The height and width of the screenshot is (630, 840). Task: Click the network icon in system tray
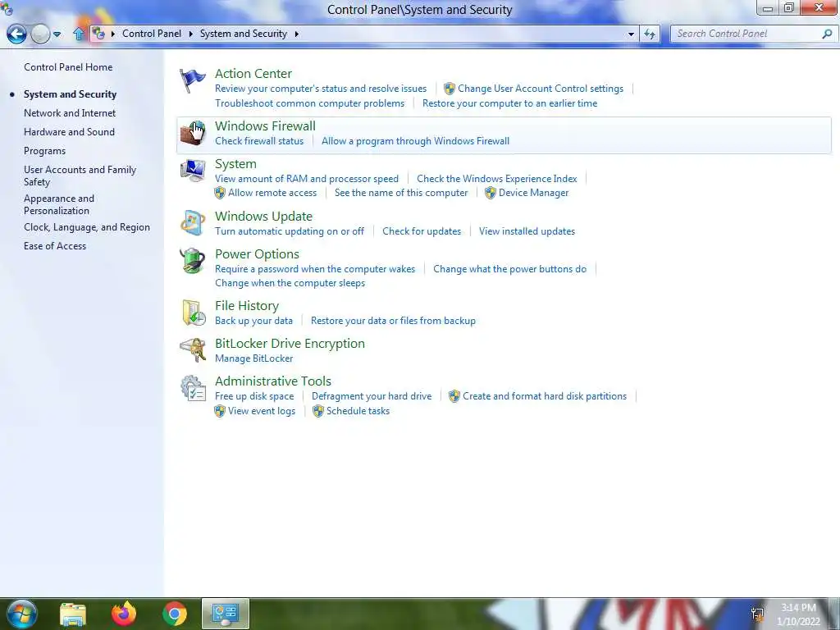[x=757, y=614]
